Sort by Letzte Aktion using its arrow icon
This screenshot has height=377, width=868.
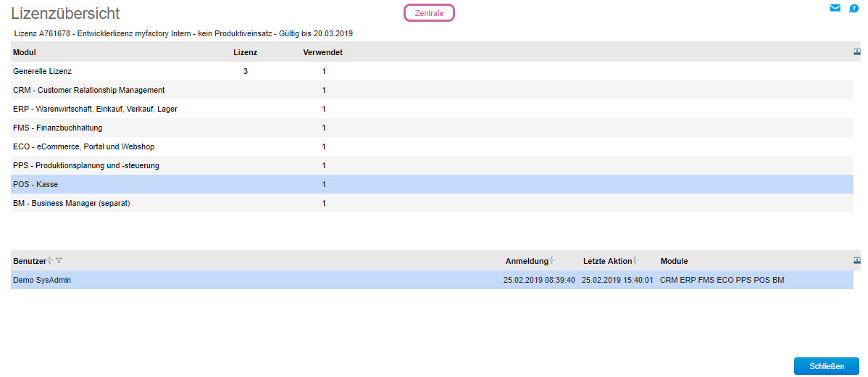pyautogui.click(x=636, y=261)
